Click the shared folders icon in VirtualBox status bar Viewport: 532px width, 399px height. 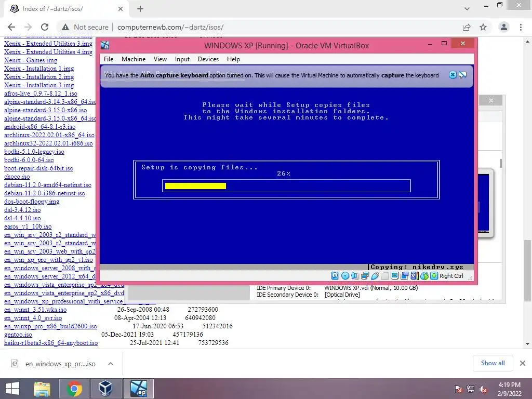[x=385, y=276]
